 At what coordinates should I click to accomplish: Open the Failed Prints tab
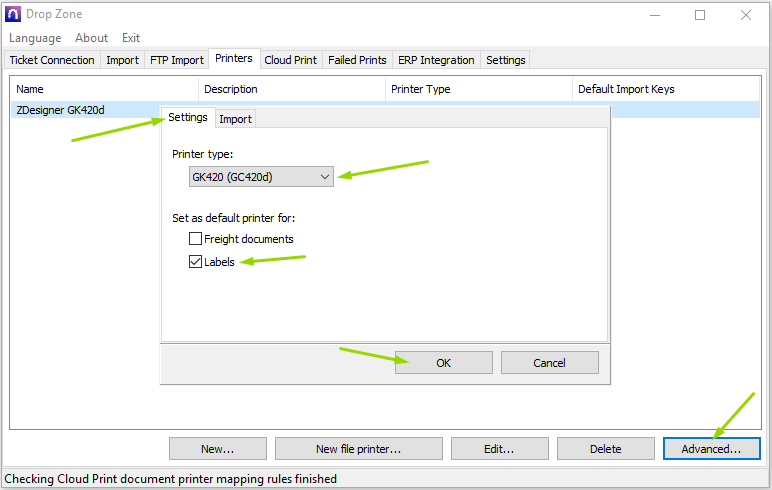tap(357, 60)
